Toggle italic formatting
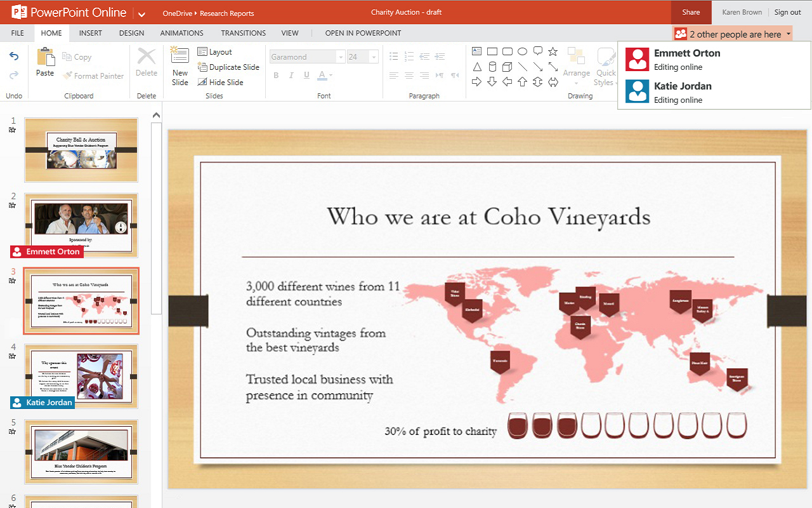Screen dimensions: 812x508 [x=291, y=75]
